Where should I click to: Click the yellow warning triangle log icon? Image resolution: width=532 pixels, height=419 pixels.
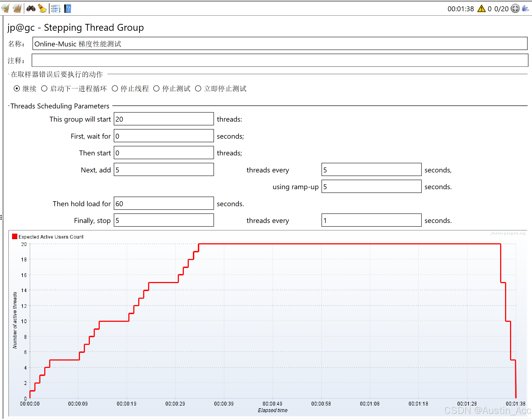point(481,9)
